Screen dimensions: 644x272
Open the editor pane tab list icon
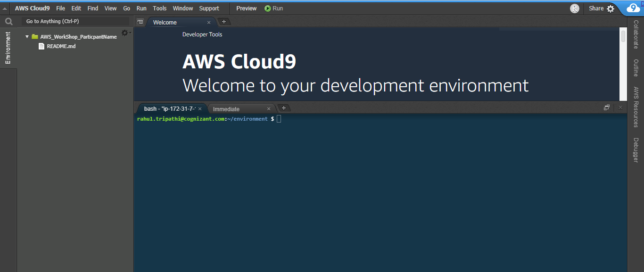pos(140,22)
